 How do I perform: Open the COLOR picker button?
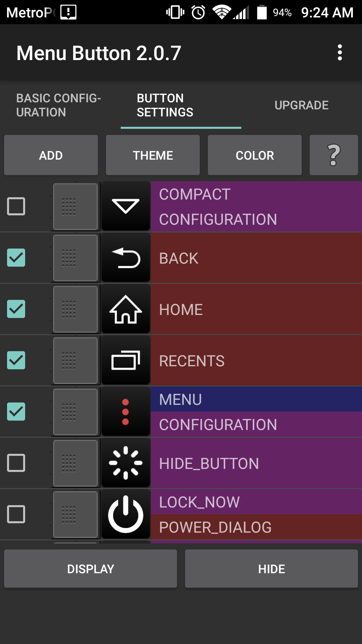255,155
